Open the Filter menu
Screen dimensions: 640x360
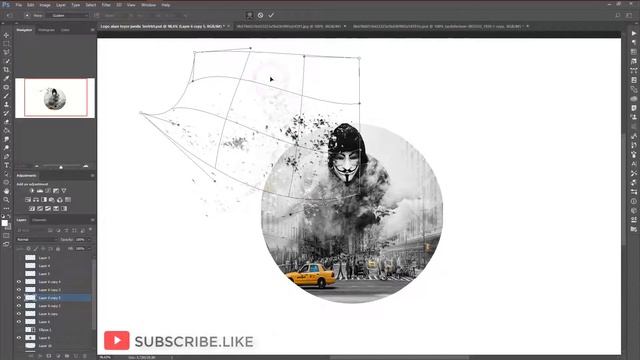coord(106,5)
